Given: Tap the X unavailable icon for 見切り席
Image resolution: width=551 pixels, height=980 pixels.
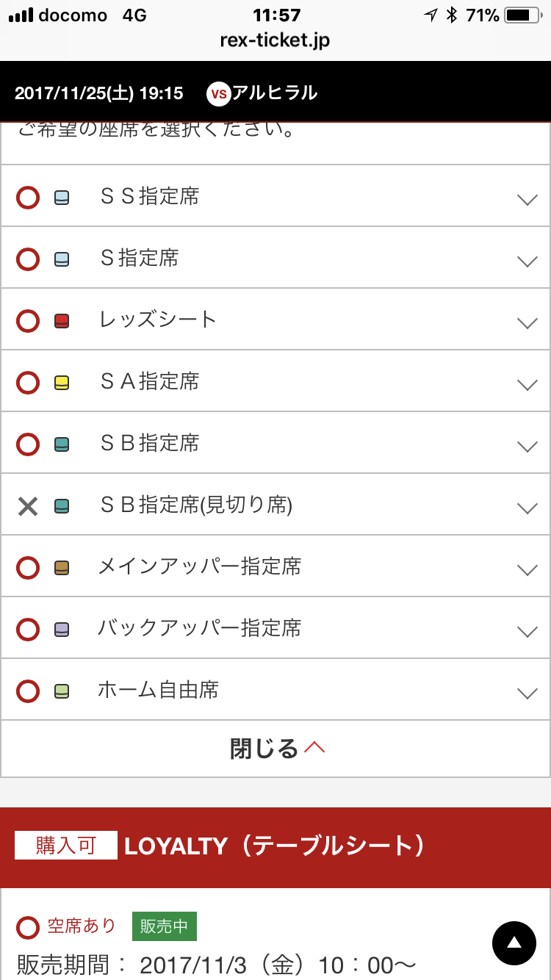Looking at the screenshot, I should (x=28, y=506).
